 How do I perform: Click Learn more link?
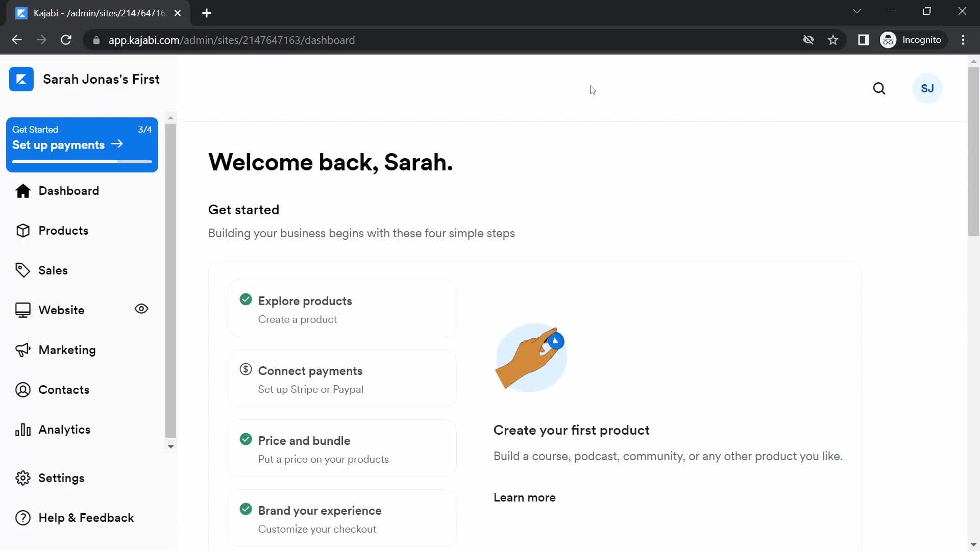(x=524, y=496)
